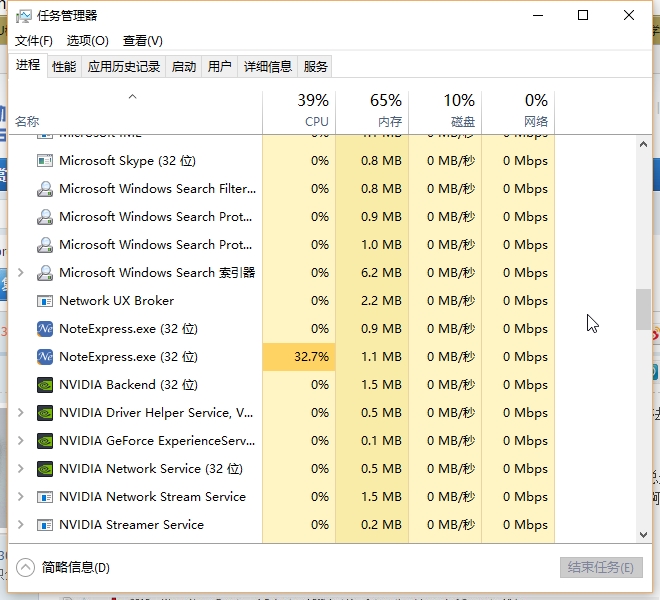Click the NVIDIA GeForce ExperienceService icon
The height and width of the screenshot is (600, 660).
click(45, 441)
